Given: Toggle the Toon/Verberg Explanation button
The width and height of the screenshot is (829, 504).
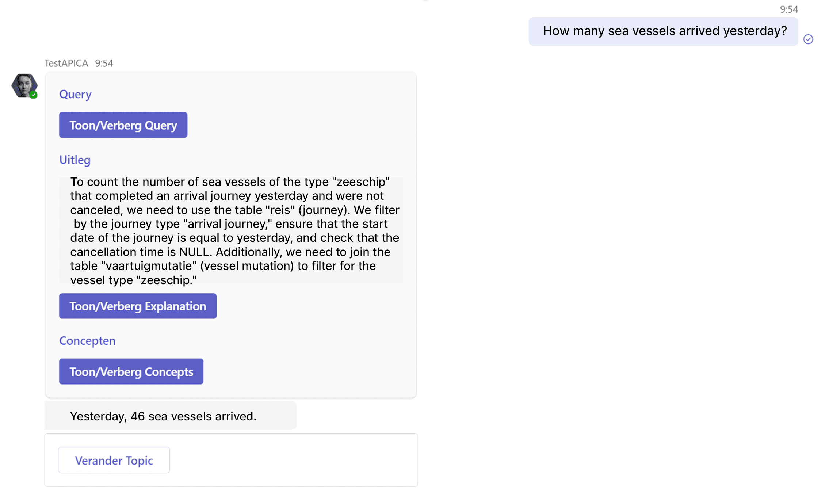Looking at the screenshot, I should [x=138, y=306].
